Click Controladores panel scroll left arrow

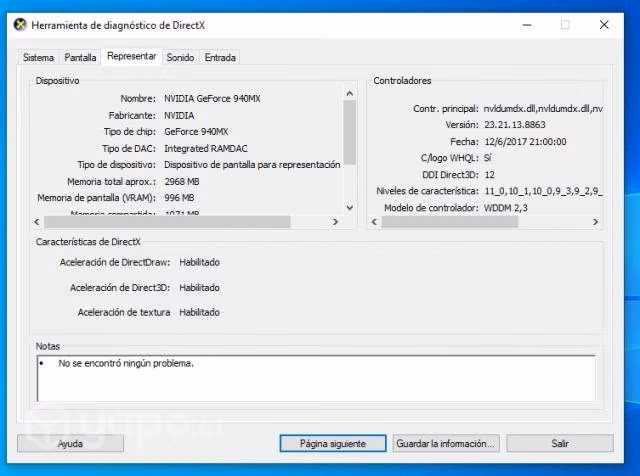(374, 222)
